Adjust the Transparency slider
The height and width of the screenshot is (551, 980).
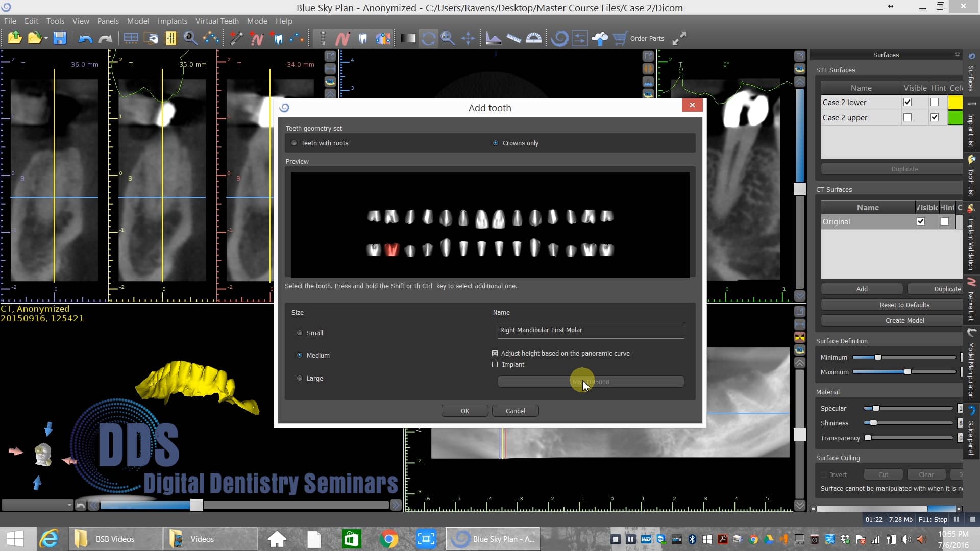pyautogui.click(x=868, y=438)
